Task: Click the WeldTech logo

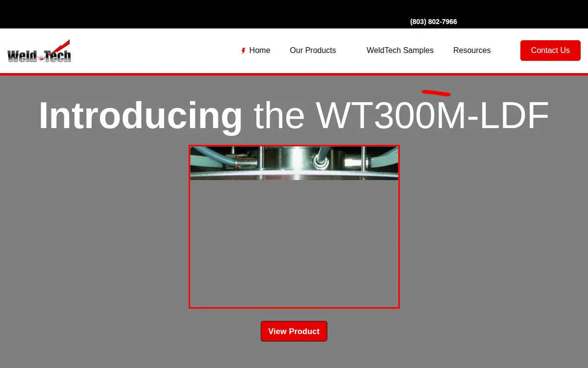Action: pos(39,51)
